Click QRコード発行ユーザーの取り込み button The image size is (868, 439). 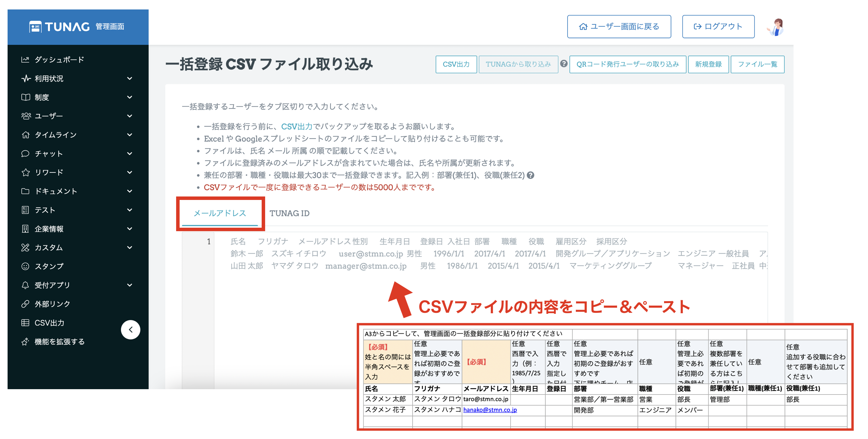tap(627, 64)
